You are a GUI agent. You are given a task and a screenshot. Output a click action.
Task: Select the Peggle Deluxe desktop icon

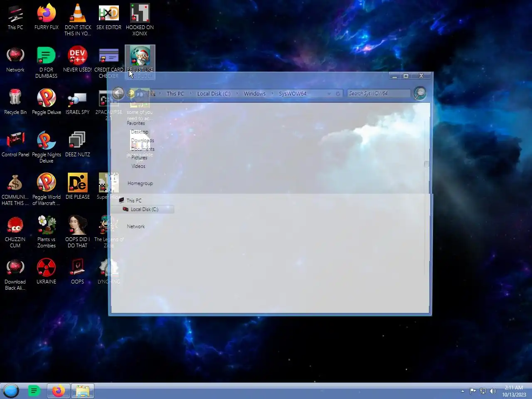pos(47,101)
